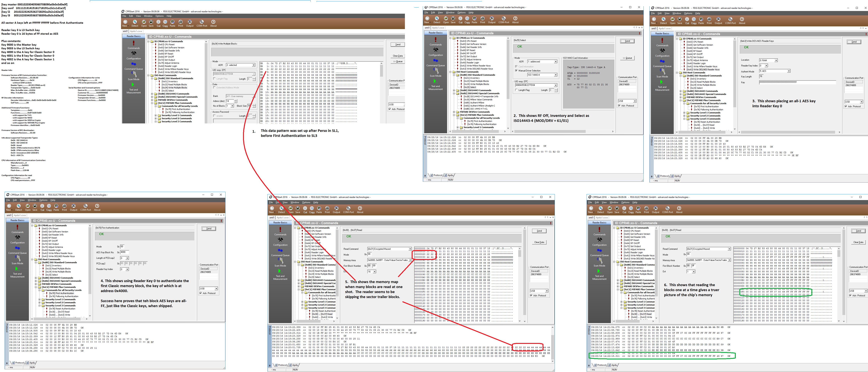
Task: Open Options menu in First Authentication window
Action: click(43, 200)
